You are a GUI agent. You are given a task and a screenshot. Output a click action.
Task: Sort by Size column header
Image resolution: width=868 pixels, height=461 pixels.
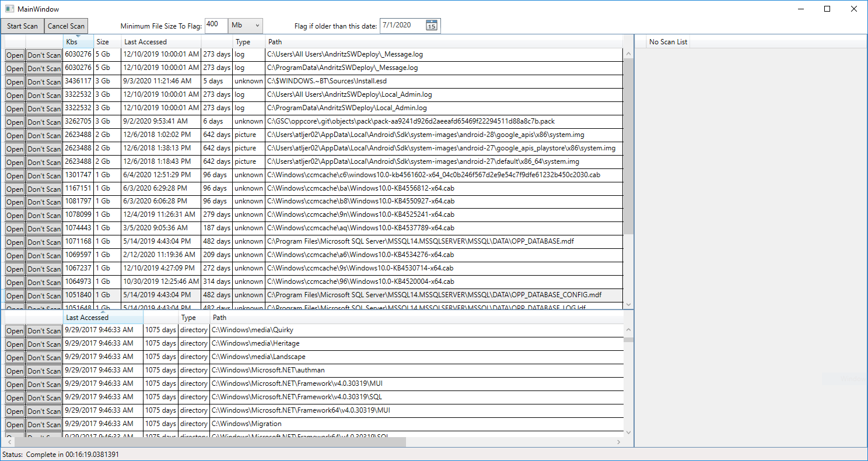107,42
